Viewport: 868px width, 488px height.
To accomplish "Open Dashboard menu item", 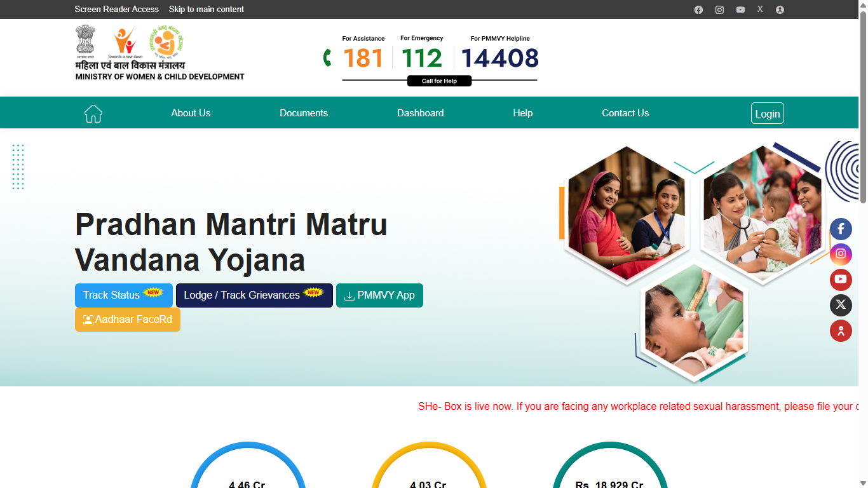I will click(421, 113).
